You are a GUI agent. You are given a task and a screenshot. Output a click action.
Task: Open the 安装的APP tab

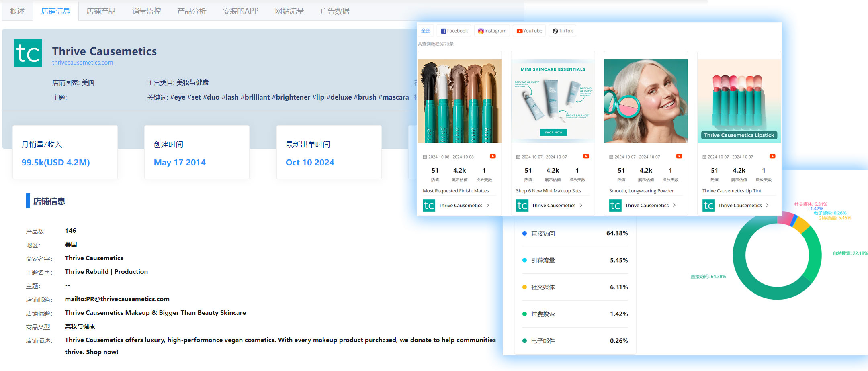click(241, 11)
